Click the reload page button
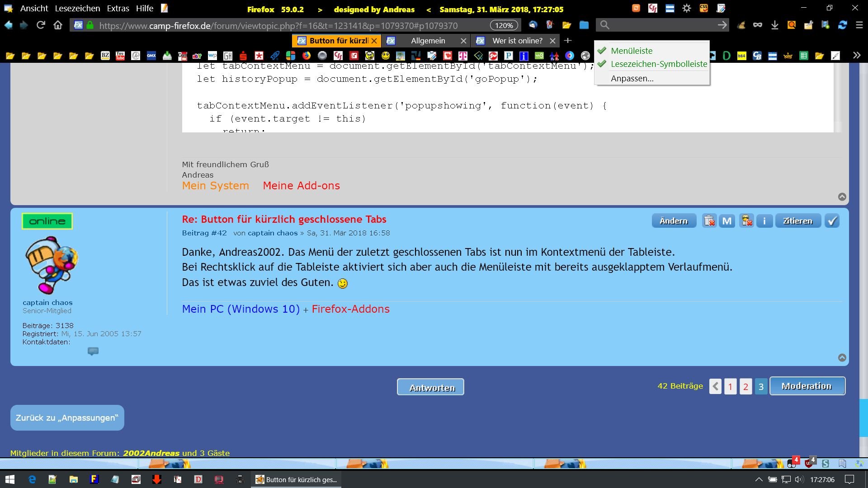The width and height of the screenshot is (868, 488). pos(41,25)
